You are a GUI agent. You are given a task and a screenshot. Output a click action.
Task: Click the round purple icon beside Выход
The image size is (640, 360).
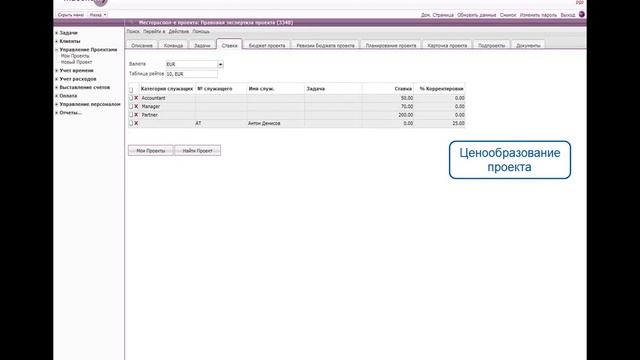pos(582,14)
